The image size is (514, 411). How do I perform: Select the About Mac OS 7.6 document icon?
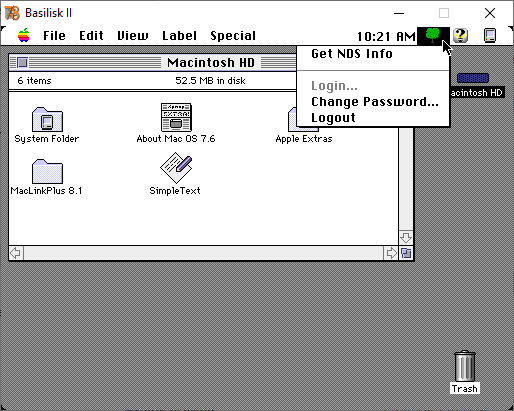tap(176, 117)
